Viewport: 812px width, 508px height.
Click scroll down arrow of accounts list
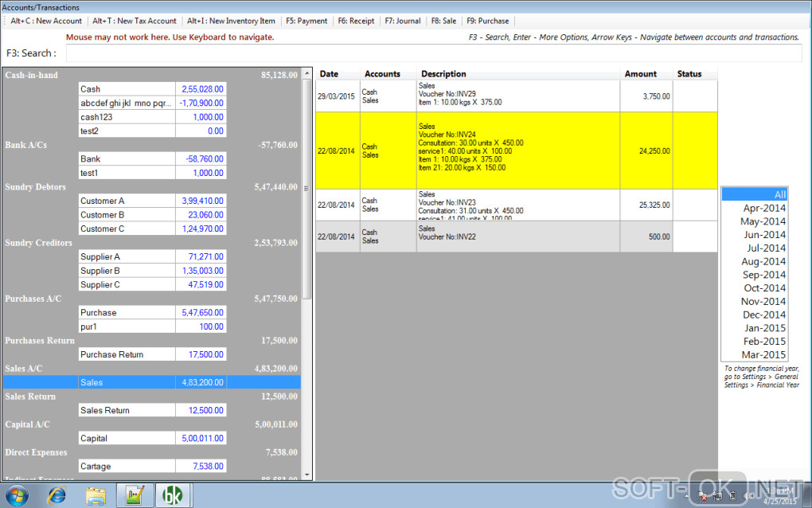click(306, 475)
